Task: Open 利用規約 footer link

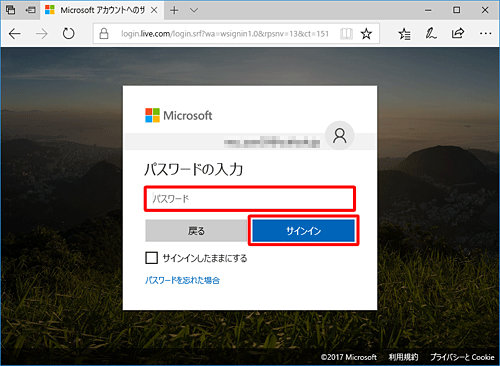Action: click(403, 357)
